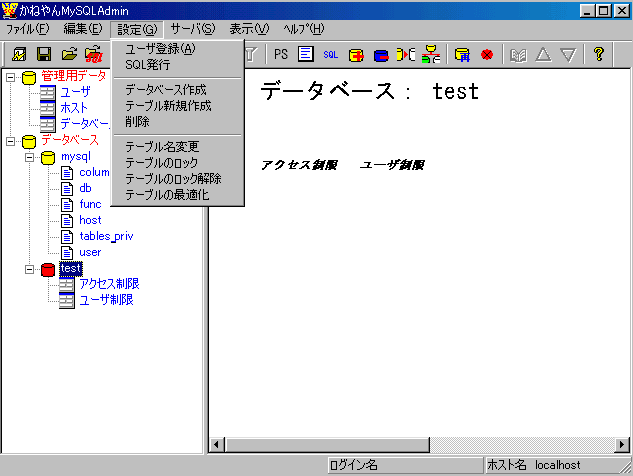Click the network server tree icon

click(431, 54)
